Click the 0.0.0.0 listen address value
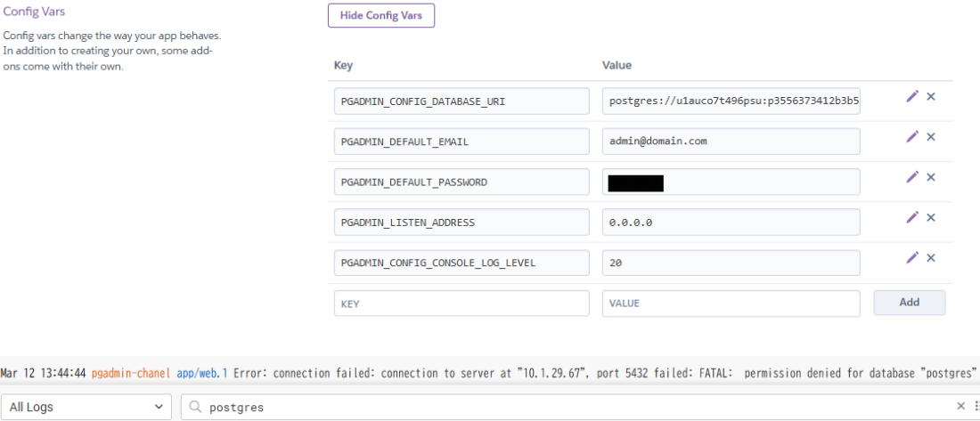This screenshot has height=421, width=980. [731, 223]
